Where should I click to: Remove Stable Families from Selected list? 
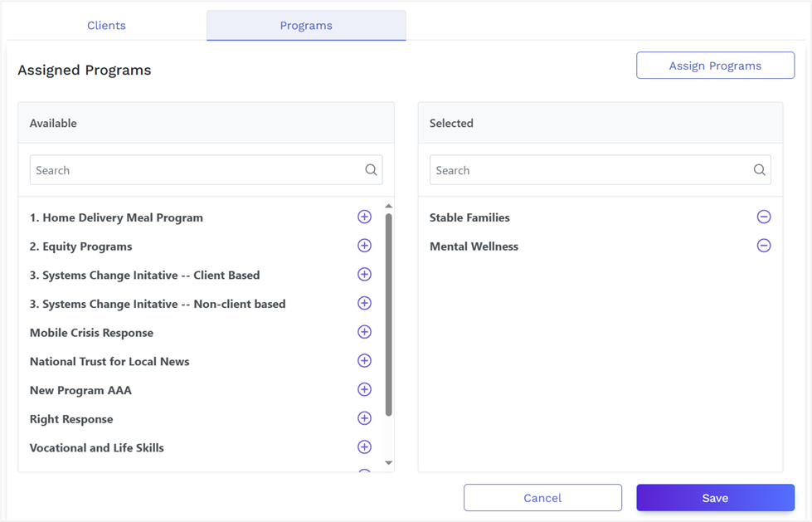click(764, 217)
